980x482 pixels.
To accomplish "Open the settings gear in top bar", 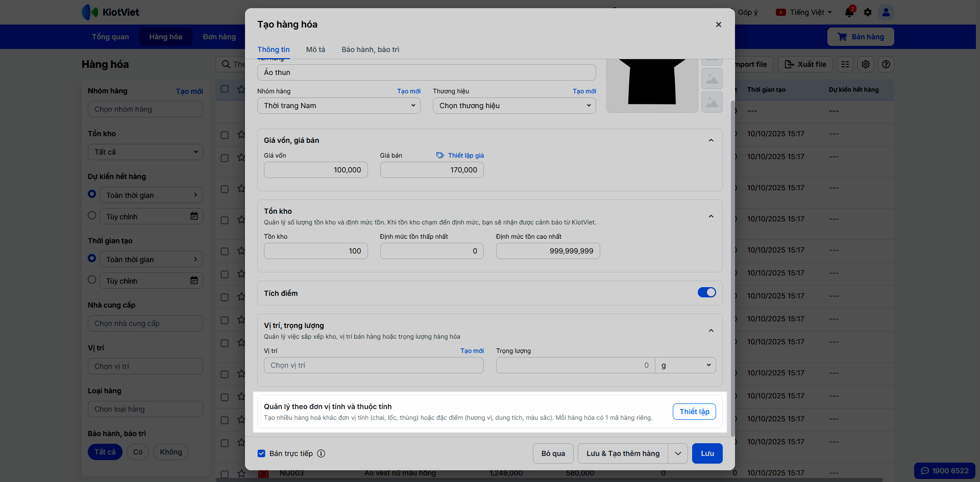I will [868, 12].
